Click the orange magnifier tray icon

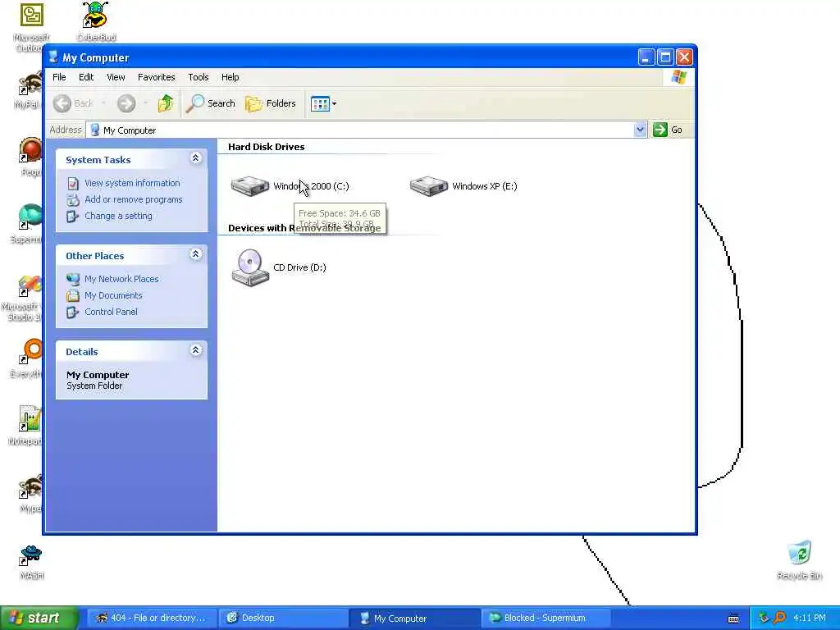click(779, 618)
